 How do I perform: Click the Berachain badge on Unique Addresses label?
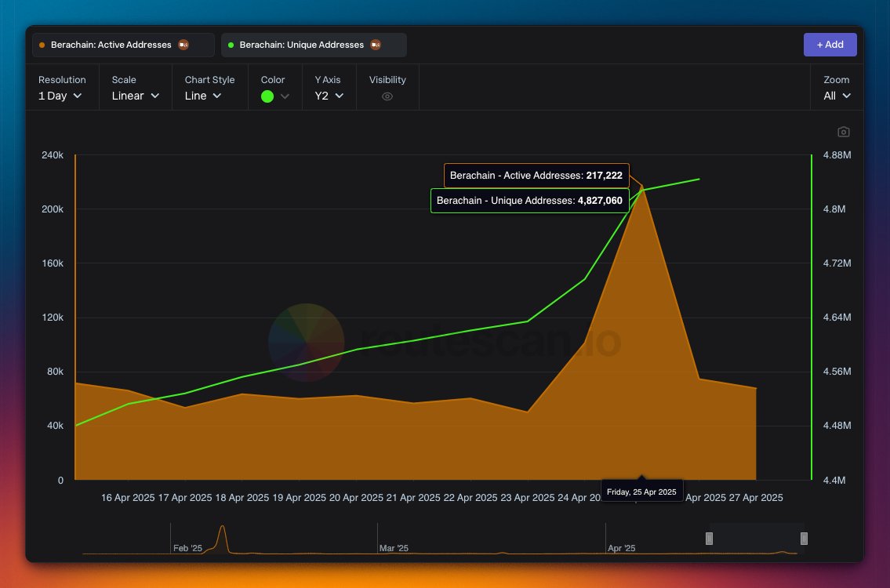click(375, 45)
